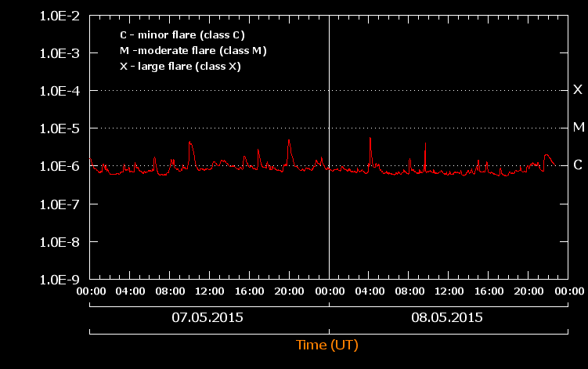Click legend text 'X - large flare (class X)'
588x369 pixels.
point(180,67)
